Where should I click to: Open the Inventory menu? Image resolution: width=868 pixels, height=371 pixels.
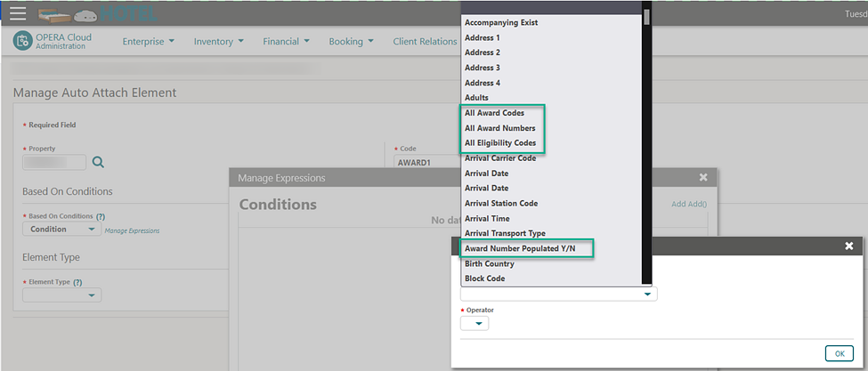(x=219, y=42)
